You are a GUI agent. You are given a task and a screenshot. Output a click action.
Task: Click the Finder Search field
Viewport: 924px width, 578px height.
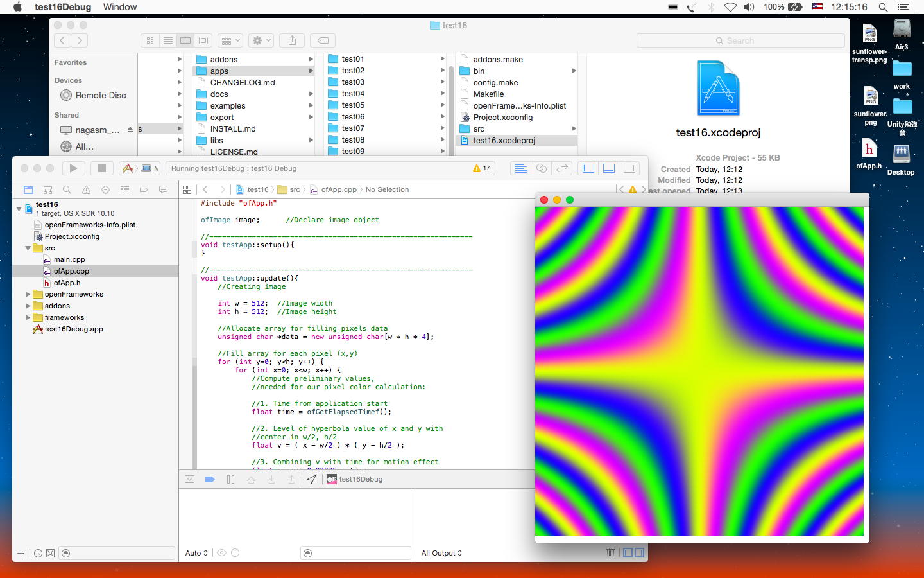coord(740,40)
